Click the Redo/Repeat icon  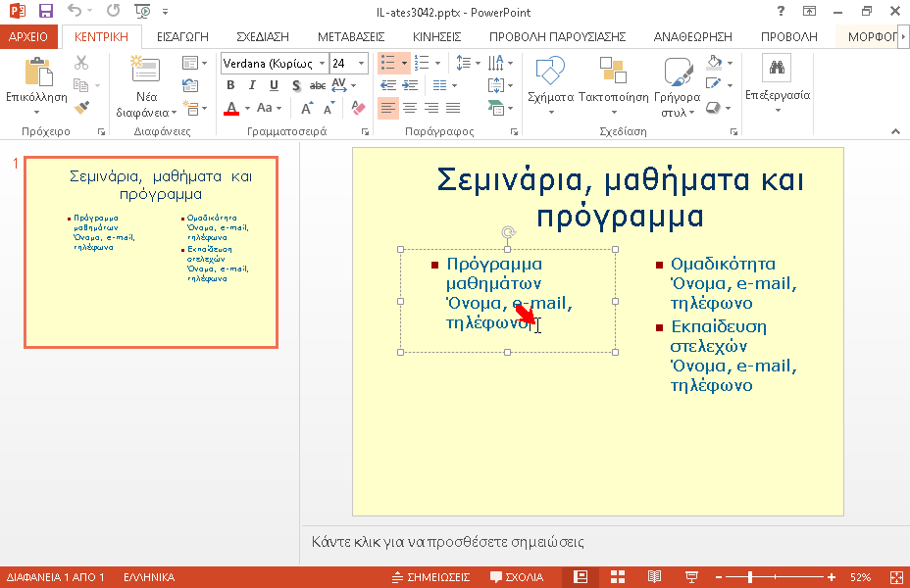pos(113,11)
